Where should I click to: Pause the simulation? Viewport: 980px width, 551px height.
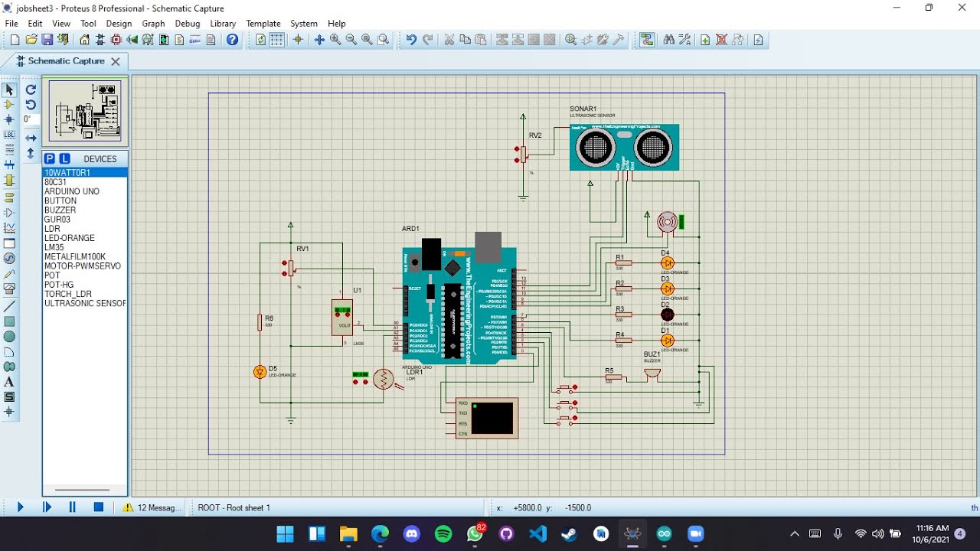coord(73,507)
